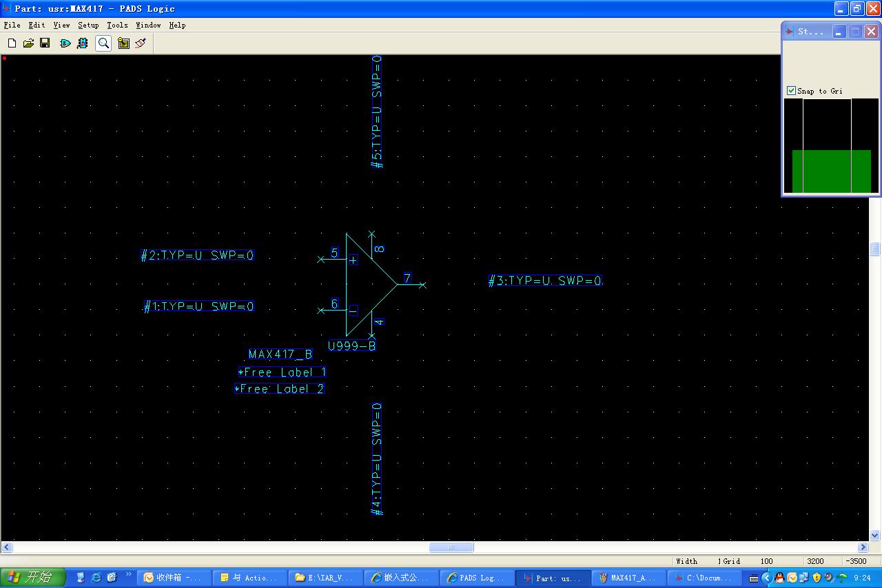Click the green area in status preview

(831, 171)
